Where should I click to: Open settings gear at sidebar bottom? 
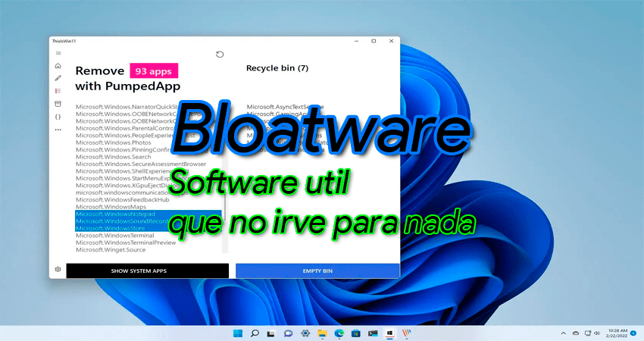click(58, 270)
